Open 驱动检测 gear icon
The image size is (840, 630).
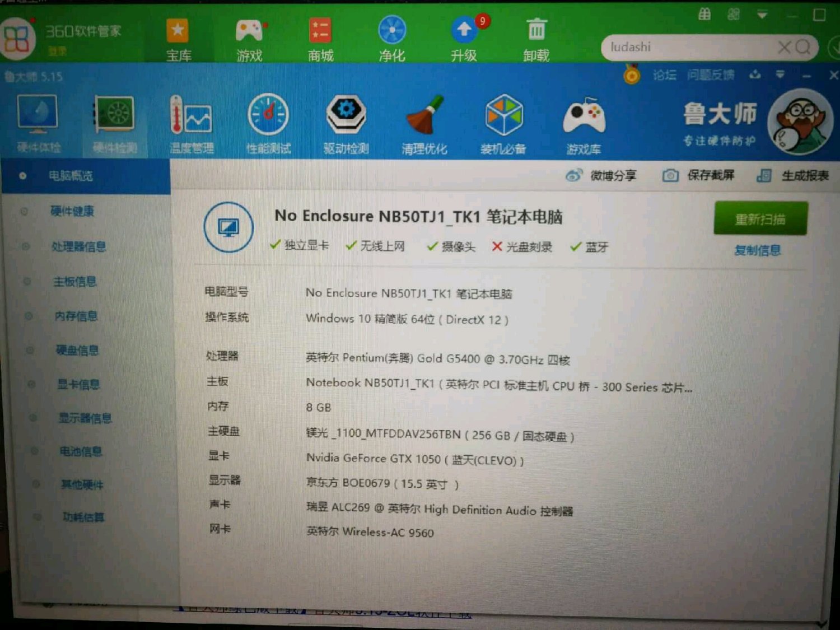point(346,124)
